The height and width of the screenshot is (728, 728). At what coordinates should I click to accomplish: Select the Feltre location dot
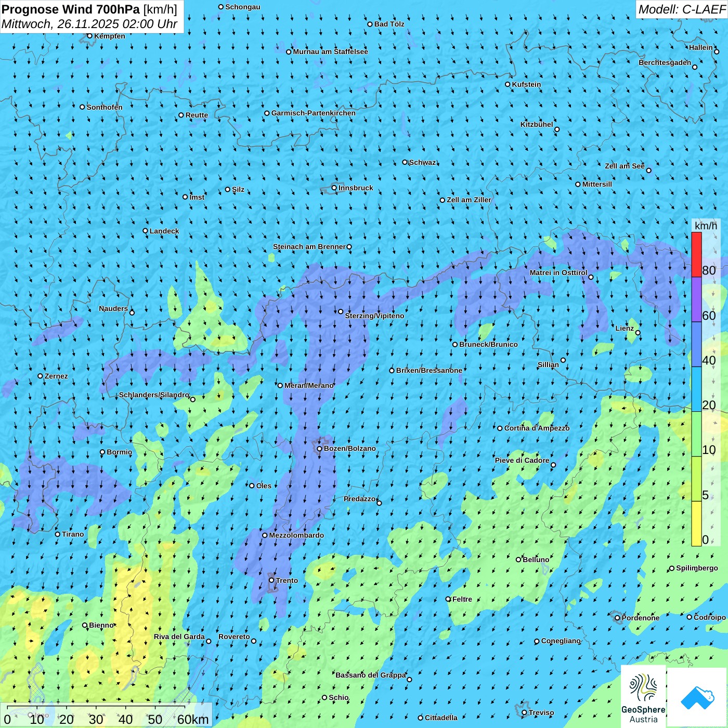point(448,599)
